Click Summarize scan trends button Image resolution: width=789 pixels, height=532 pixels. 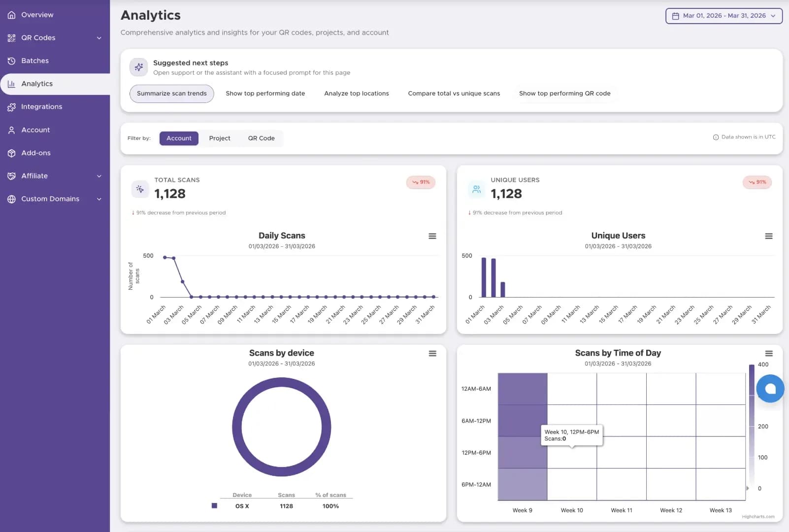[x=172, y=94]
